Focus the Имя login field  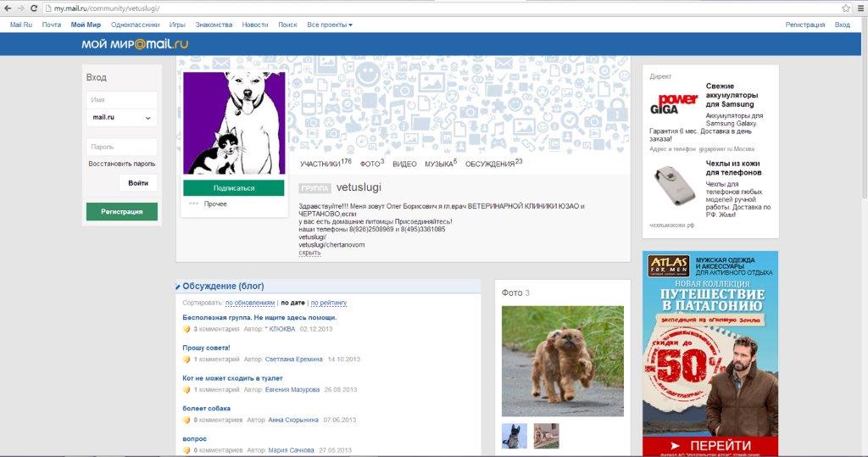[122, 100]
